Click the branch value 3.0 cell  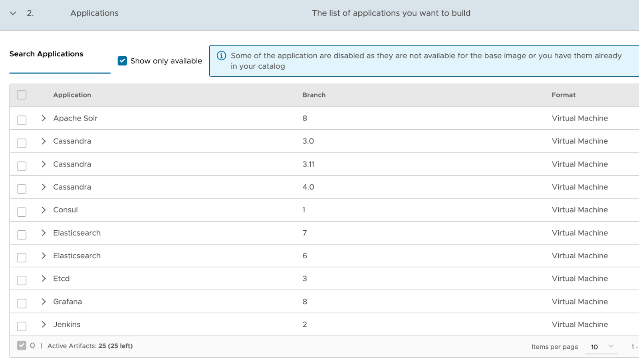(x=308, y=141)
